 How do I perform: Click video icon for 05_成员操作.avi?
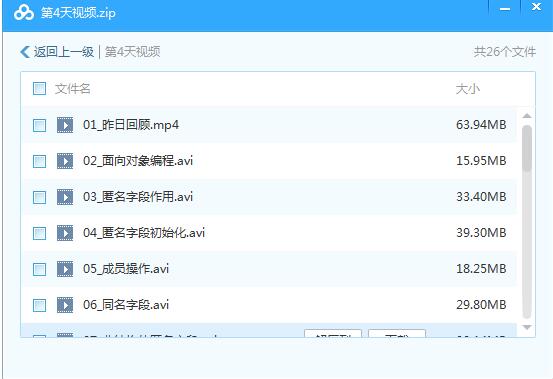click(x=65, y=269)
